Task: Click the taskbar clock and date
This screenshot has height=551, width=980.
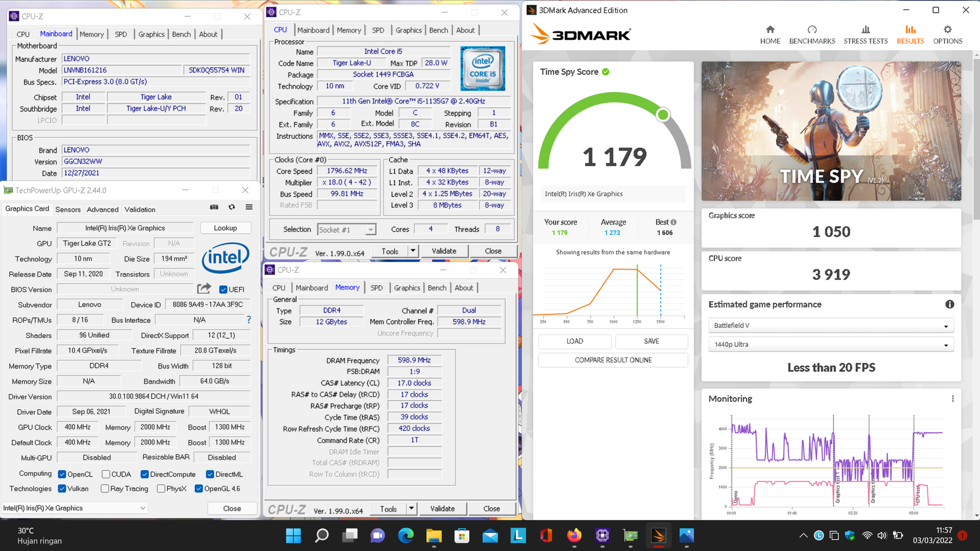Action: 933,536
